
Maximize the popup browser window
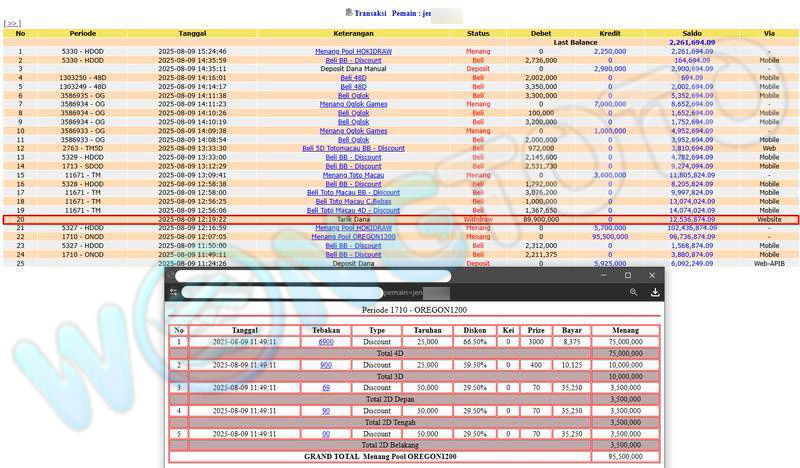pos(628,276)
